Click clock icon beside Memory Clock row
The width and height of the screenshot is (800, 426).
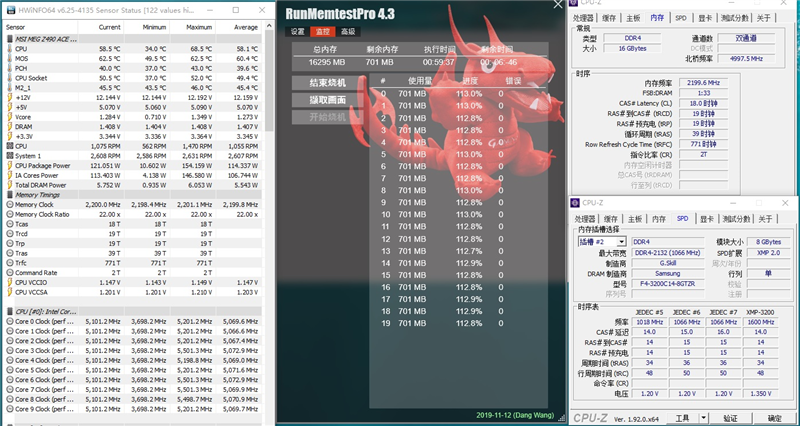tap(10, 205)
